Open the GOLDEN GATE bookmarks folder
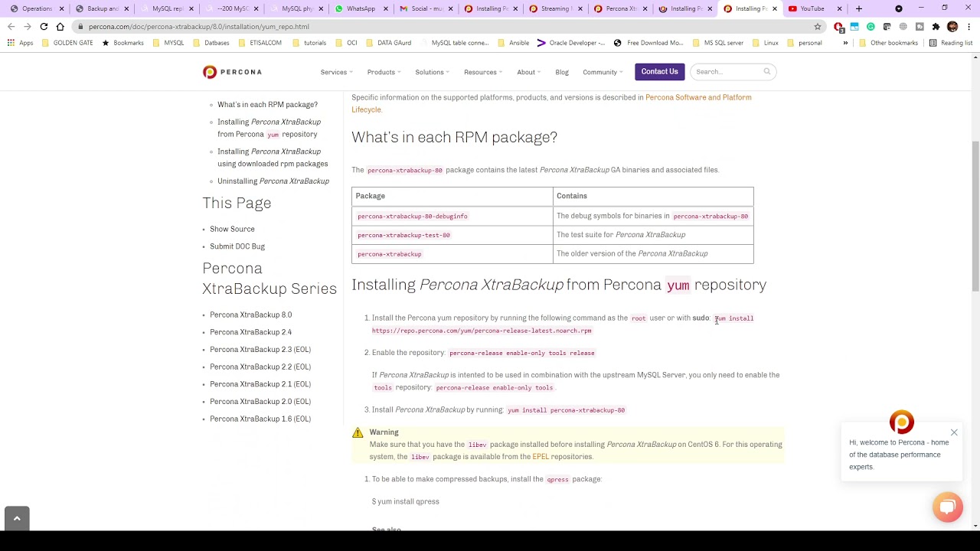 coord(67,43)
